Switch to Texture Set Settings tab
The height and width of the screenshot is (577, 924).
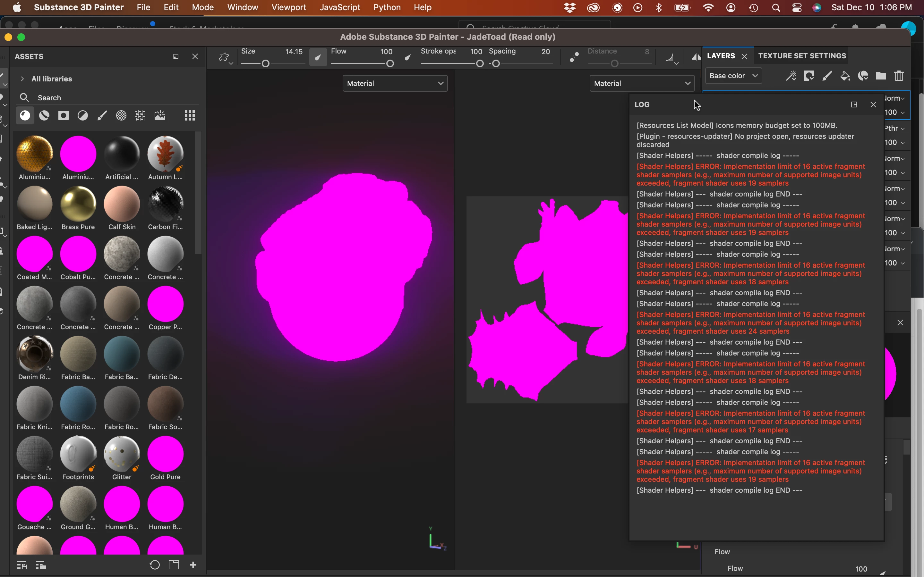coord(802,56)
